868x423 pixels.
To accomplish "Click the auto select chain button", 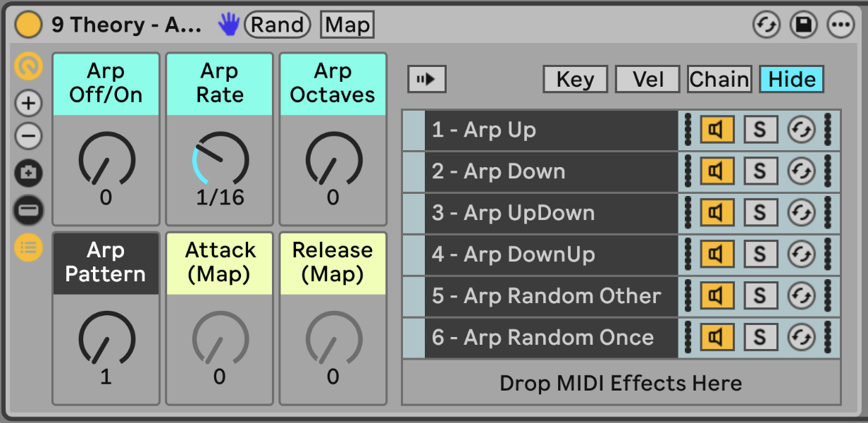I will click(426, 79).
